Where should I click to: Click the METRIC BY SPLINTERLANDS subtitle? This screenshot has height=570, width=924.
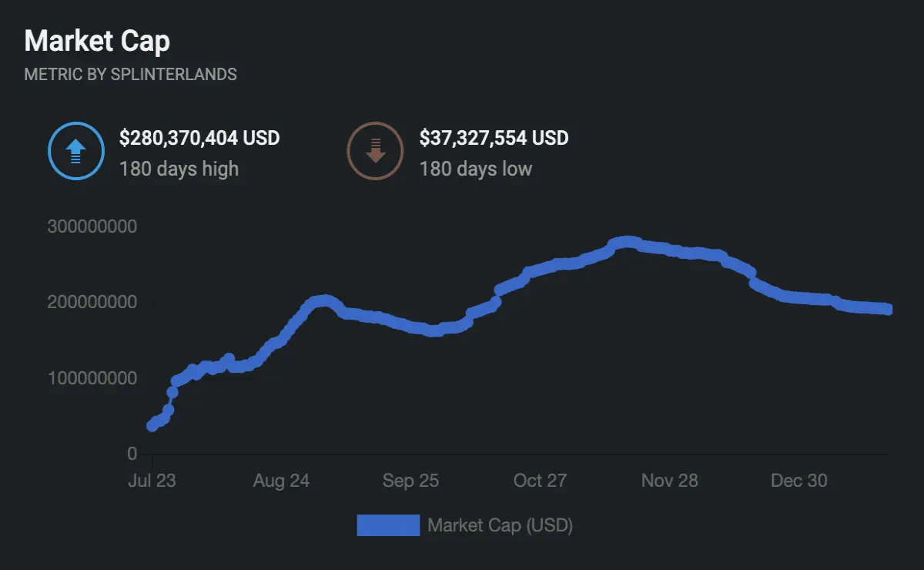coord(131,75)
